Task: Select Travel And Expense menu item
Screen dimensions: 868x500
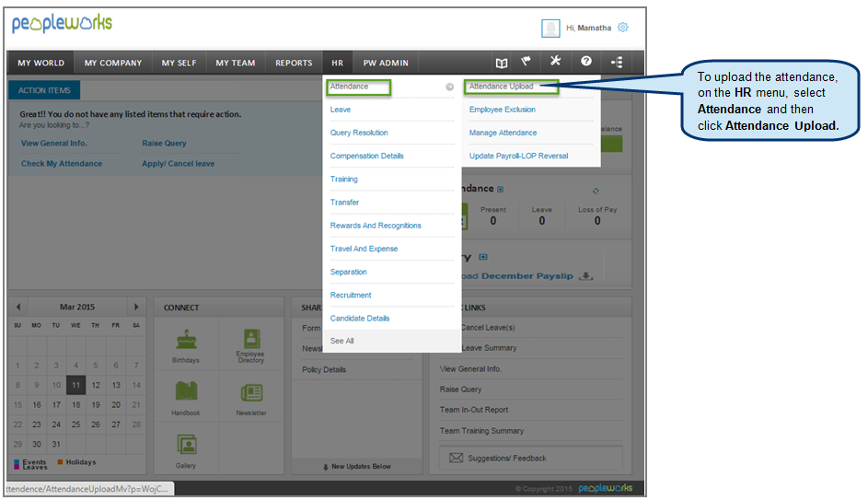Action: [364, 250]
